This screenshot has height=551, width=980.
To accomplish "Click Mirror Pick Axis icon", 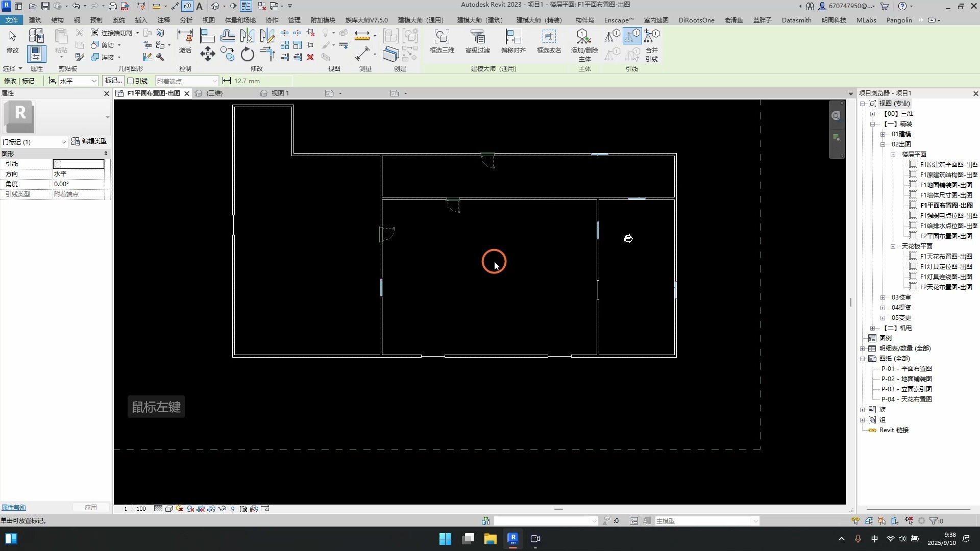I will pyautogui.click(x=247, y=35).
